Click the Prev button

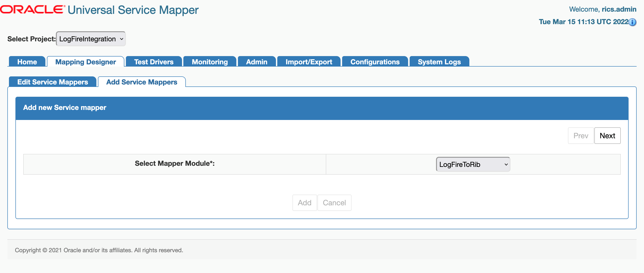pyautogui.click(x=581, y=136)
